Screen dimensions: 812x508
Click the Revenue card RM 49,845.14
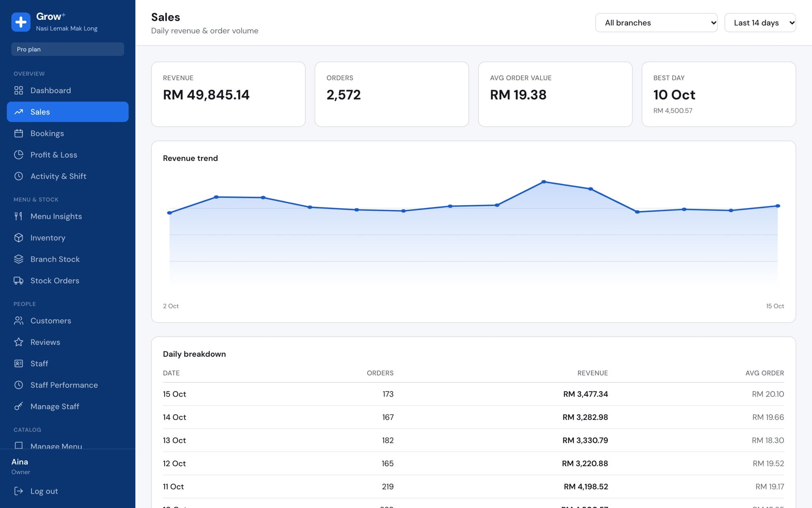(x=228, y=94)
